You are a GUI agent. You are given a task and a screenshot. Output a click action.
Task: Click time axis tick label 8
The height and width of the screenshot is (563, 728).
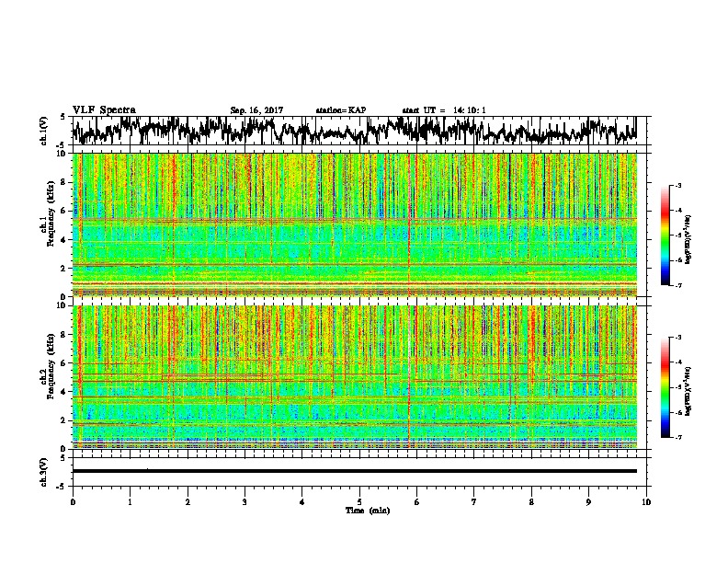pyautogui.click(x=531, y=502)
